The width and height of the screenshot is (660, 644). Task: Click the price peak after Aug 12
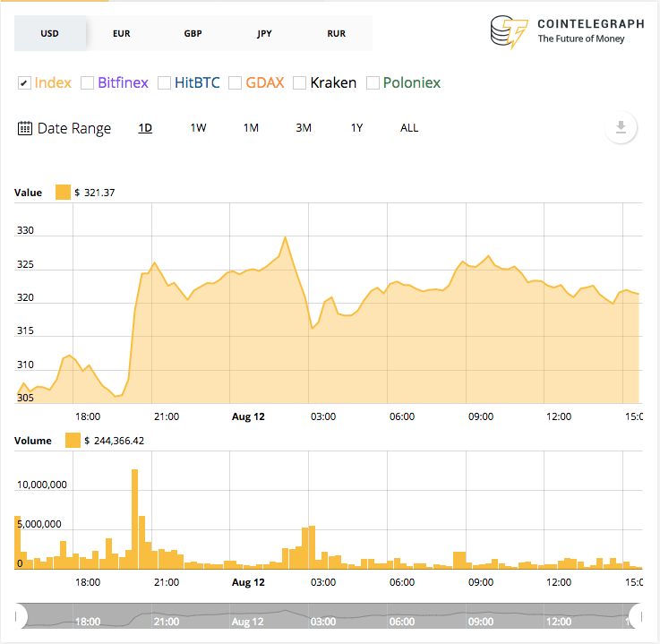tap(286, 237)
